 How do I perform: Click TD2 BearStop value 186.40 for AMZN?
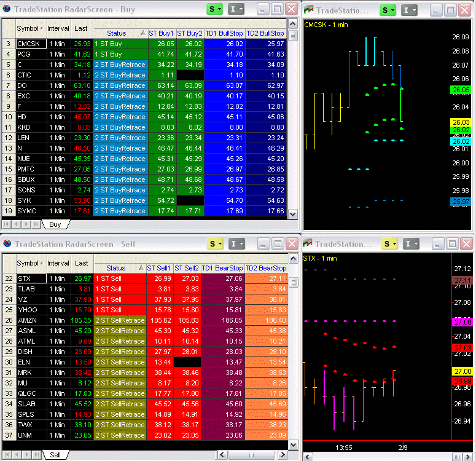266,320
